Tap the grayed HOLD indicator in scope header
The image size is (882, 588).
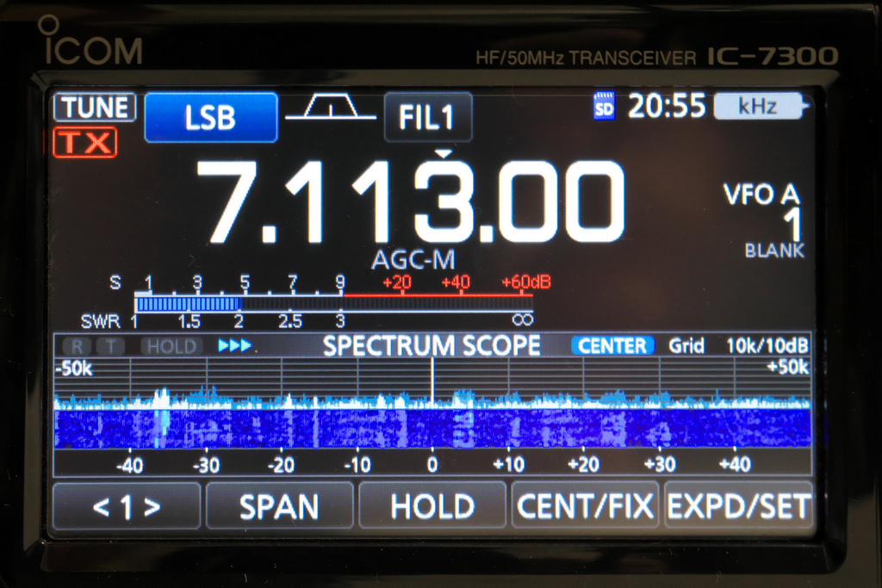(x=171, y=346)
